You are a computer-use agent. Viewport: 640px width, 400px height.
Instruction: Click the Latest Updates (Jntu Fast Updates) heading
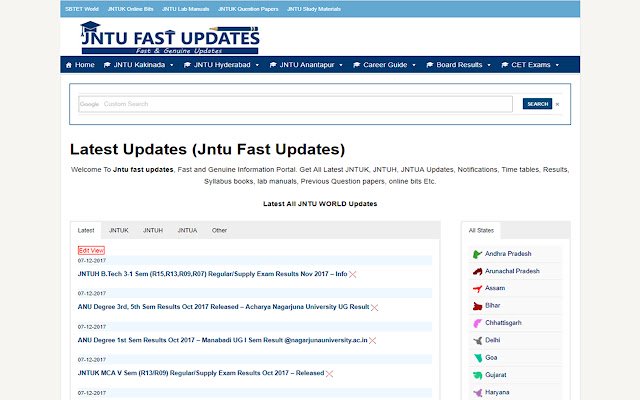[x=207, y=149]
